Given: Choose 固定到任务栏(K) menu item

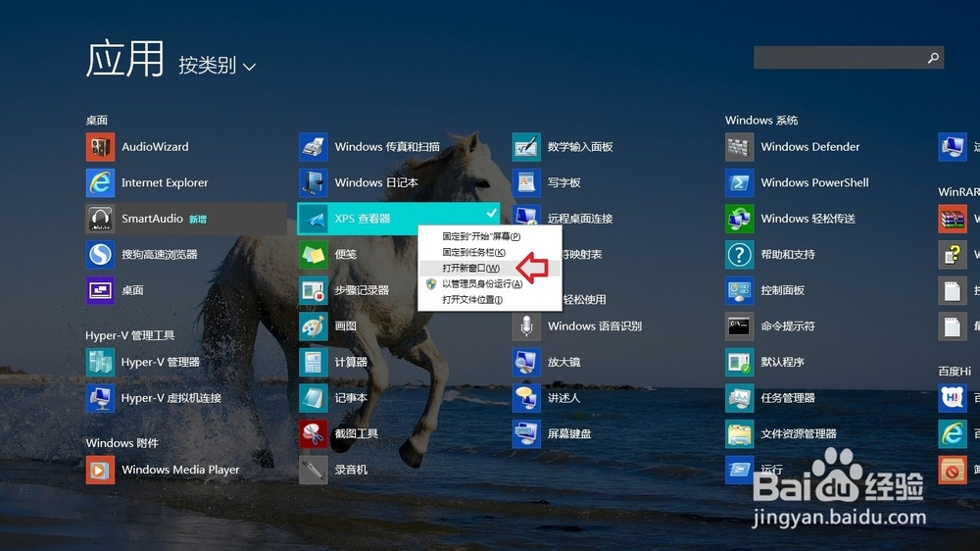Looking at the screenshot, I should click(x=489, y=252).
